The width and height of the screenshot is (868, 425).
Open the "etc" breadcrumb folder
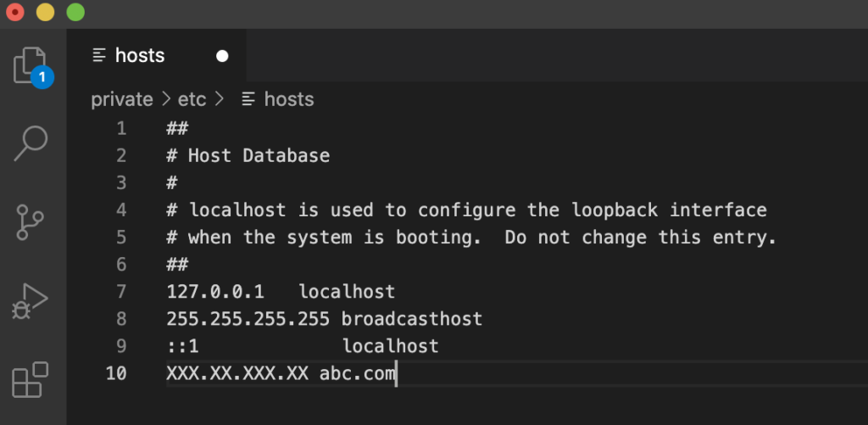(192, 99)
